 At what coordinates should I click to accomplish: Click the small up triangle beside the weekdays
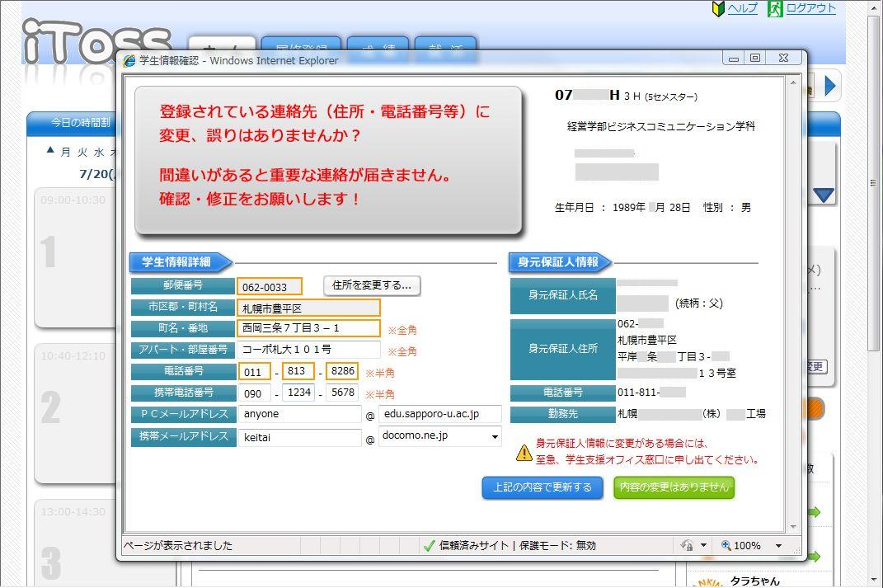pos(50,150)
